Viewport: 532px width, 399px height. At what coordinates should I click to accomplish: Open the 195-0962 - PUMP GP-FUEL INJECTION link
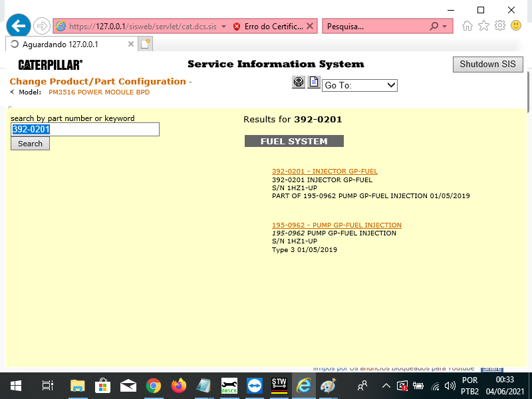[336, 225]
